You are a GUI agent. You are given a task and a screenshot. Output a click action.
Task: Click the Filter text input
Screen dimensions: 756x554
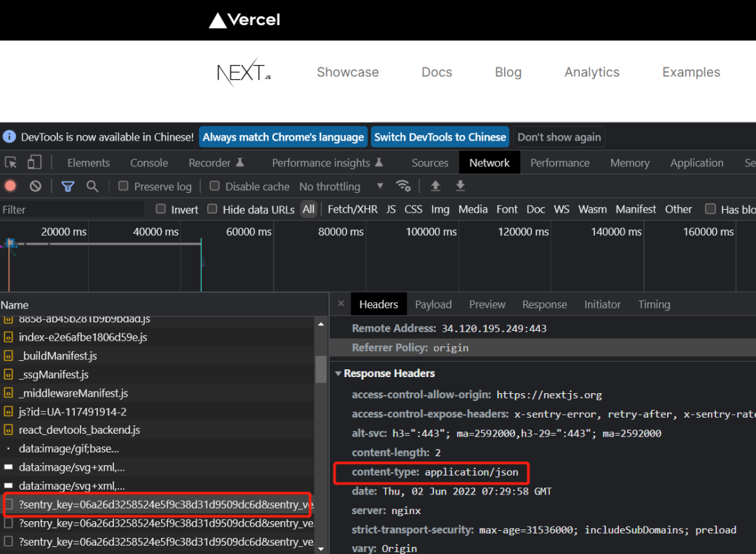pos(72,210)
